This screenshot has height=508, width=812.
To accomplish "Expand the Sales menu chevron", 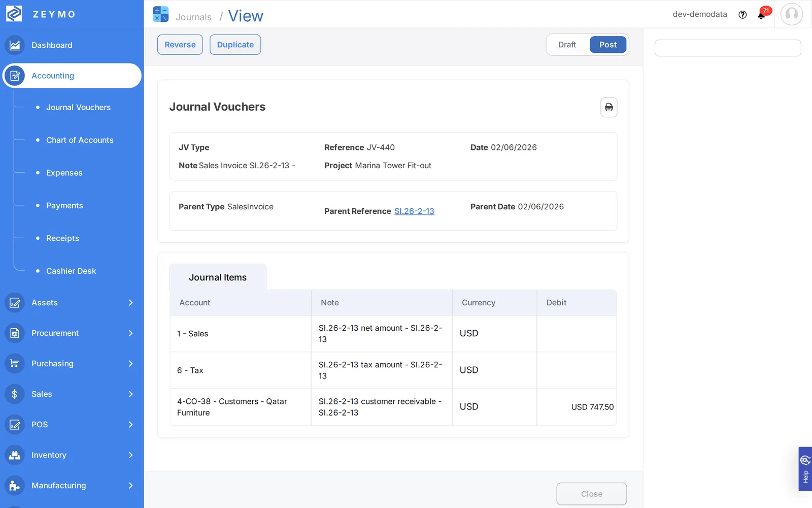I will point(130,394).
